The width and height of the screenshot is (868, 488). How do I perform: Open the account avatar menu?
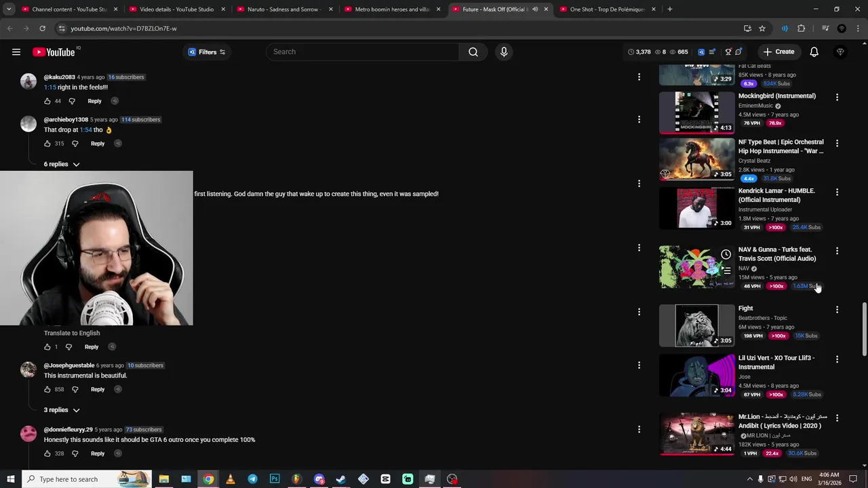pyautogui.click(x=841, y=52)
